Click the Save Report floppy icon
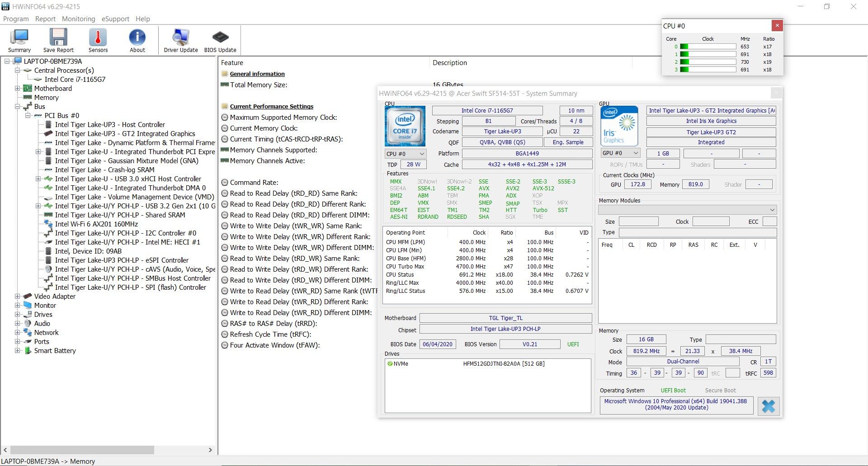The height and width of the screenshot is (466, 868). 58,40
